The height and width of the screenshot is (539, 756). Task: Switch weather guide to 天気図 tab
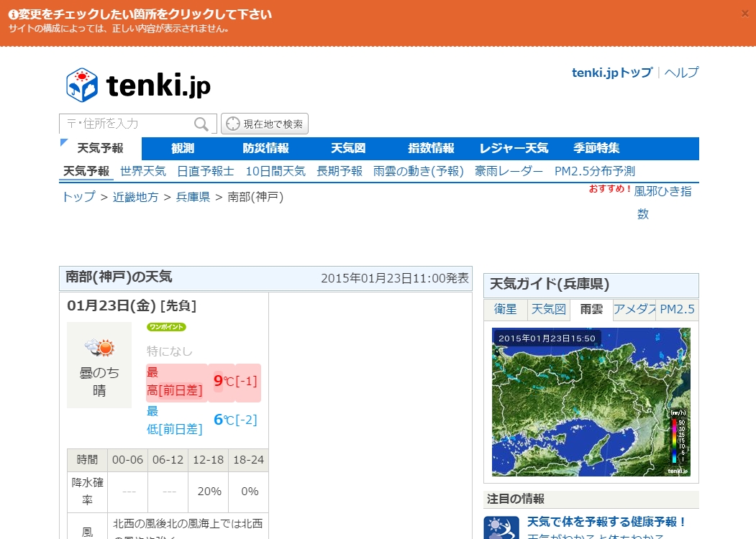point(548,309)
